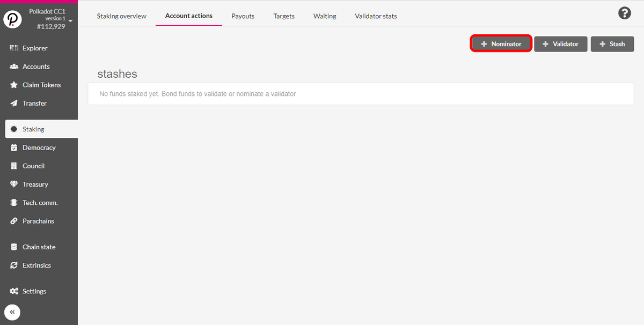This screenshot has width=644, height=325.
Task: Open the Payouts tab
Action: tap(243, 16)
